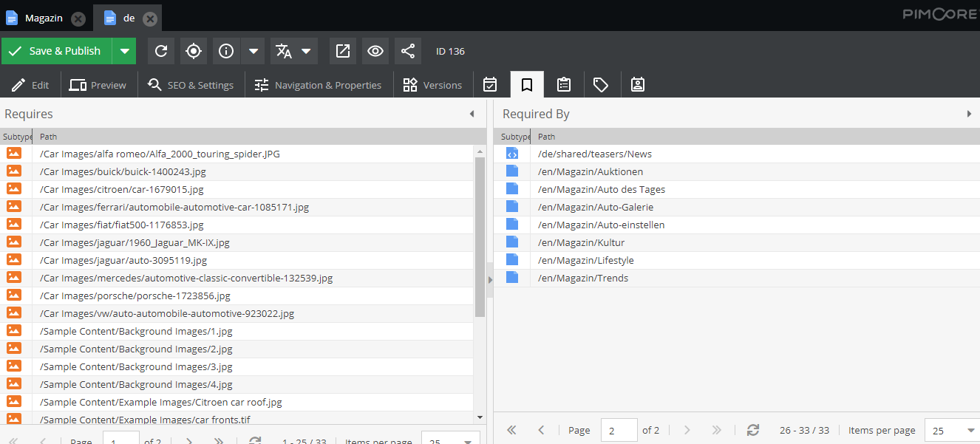Open the Schedule panel via calendar icon
This screenshot has height=444, width=980.
[x=490, y=84]
